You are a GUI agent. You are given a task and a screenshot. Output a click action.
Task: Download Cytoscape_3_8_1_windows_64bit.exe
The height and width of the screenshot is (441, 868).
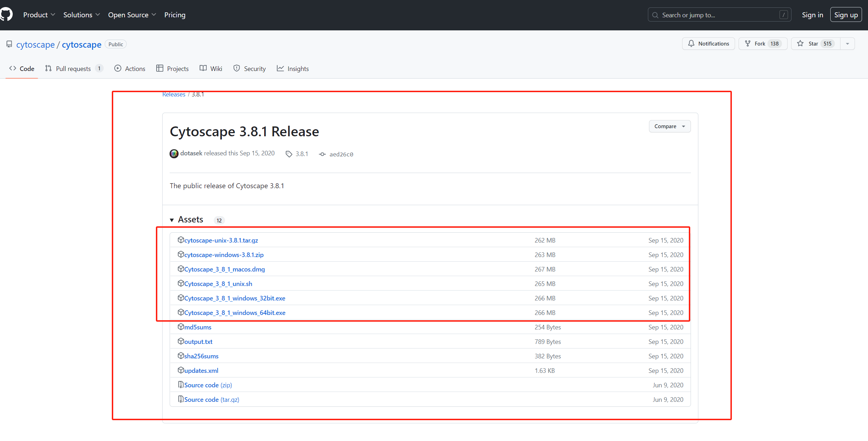tap(235, 313)
